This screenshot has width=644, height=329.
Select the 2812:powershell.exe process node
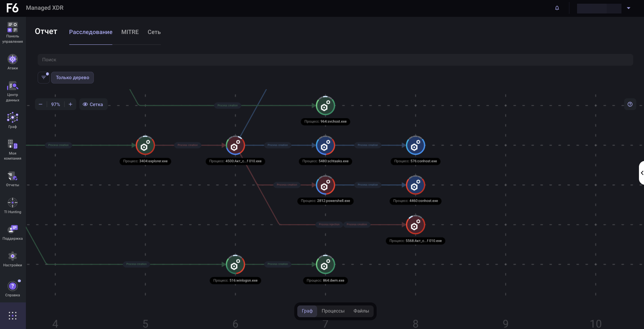click(325, 185)
